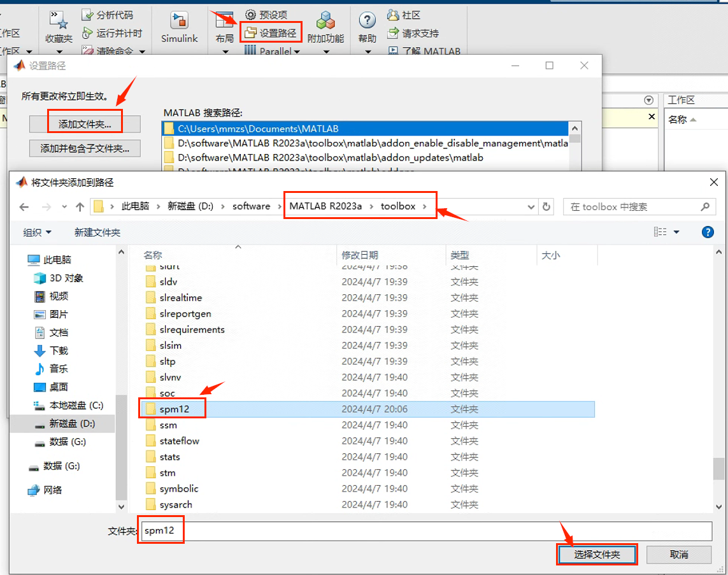
Task: Open Set Path (设置路径) in MATLAB toolbar
Action: coord(271,33)
